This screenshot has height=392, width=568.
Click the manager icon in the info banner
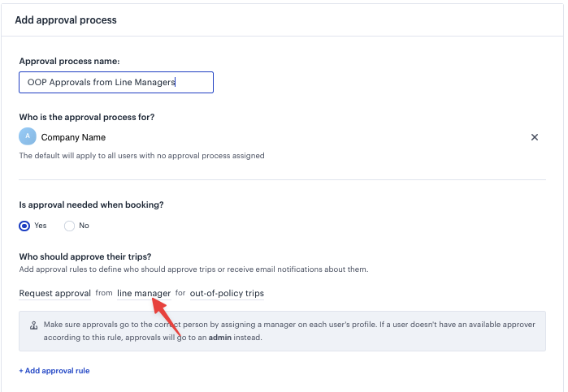click(x=33, y=325)
